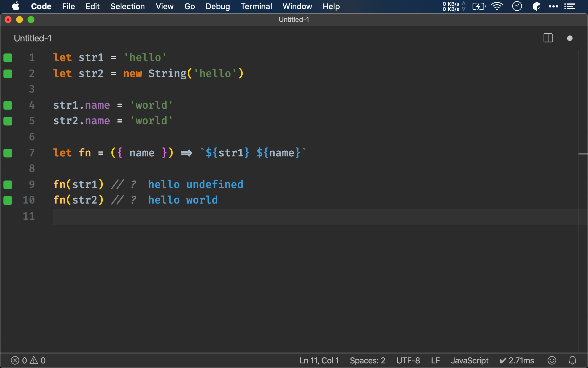
Task: Open the Go menu
Action: (189, 6)
